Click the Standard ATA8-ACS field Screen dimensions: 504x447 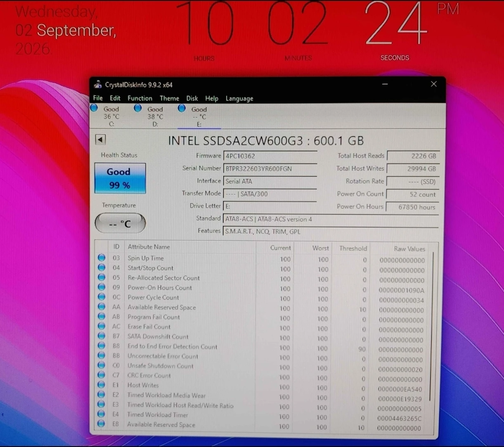331,219
